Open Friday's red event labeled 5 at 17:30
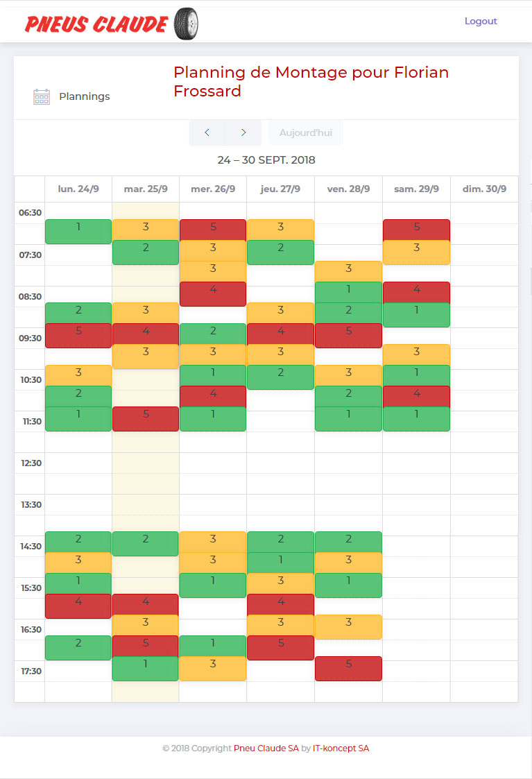Viewport: 532px width, 779px height. pyautogui.click(x=348, y=669)
